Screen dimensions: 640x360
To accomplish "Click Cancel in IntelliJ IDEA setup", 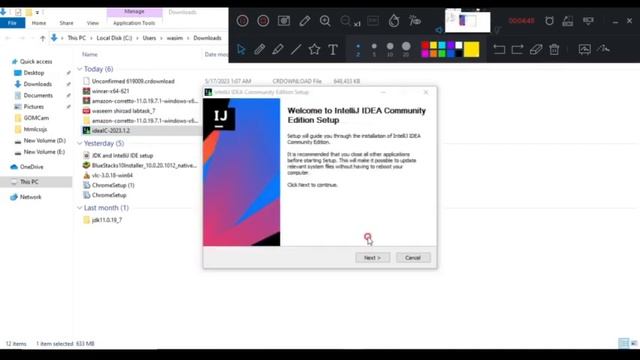I will click(413, 258).
